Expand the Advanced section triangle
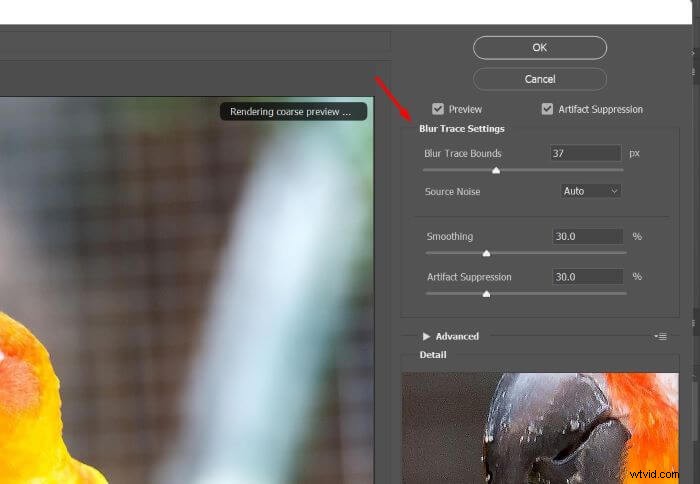 click(426, 336)
